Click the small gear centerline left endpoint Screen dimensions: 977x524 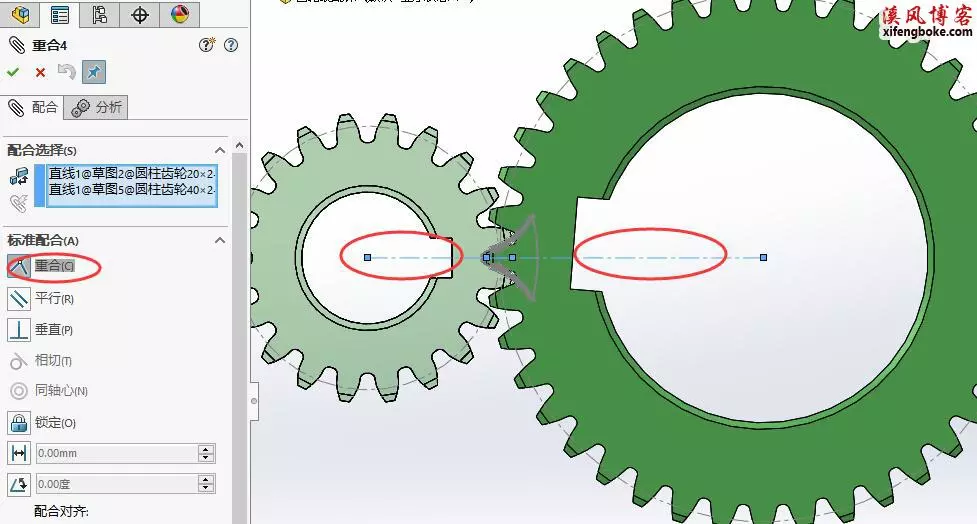[368, 257]
